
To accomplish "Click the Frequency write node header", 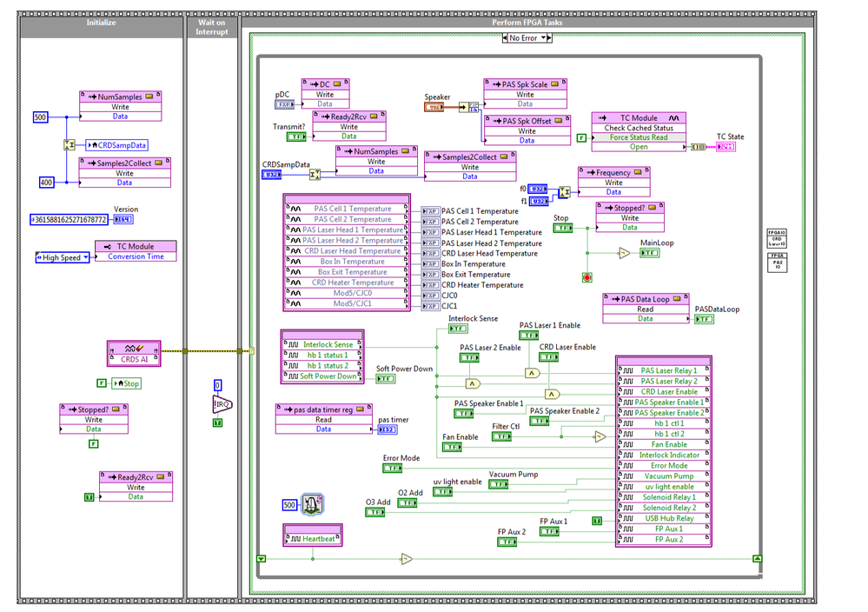I will pos(613,173).
